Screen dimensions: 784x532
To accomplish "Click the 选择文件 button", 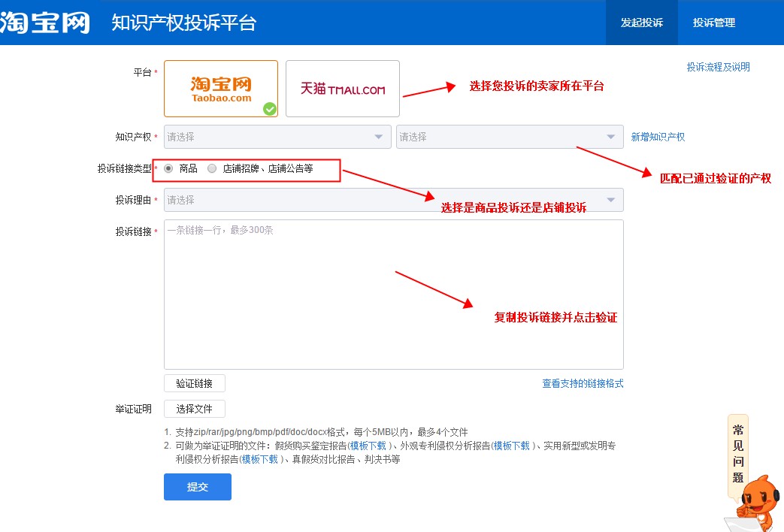I will pos(195,409).
